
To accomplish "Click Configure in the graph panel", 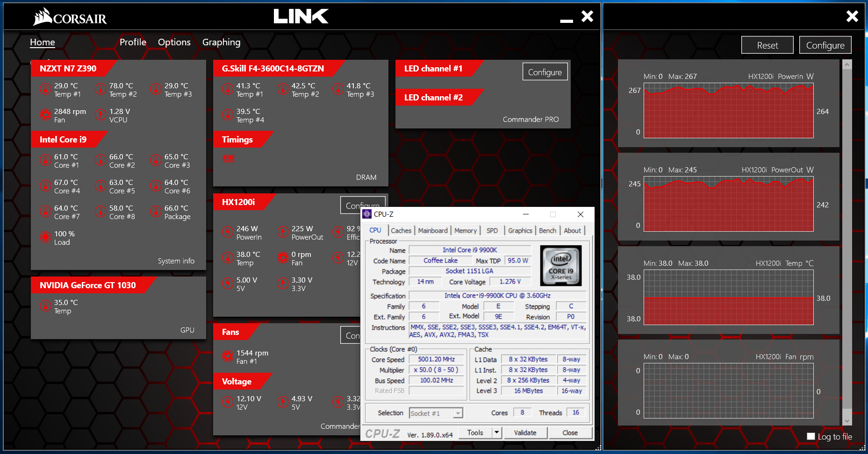I will click(825, 45).
